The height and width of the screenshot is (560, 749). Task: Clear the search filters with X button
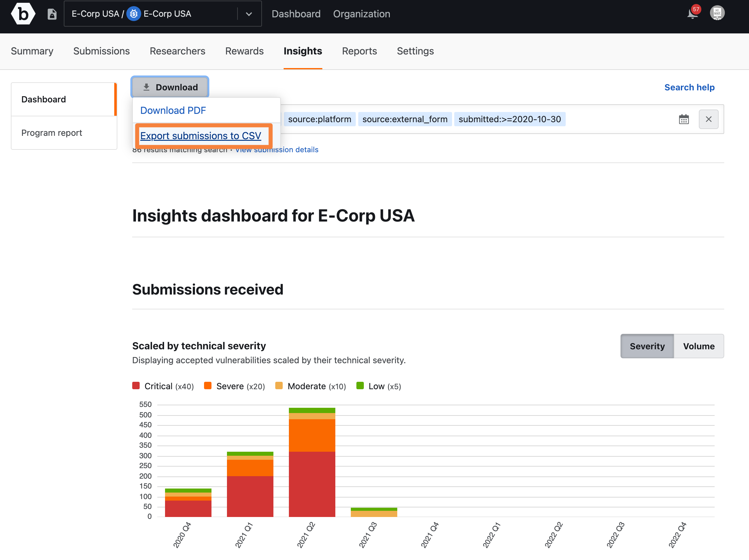point(708,119)
